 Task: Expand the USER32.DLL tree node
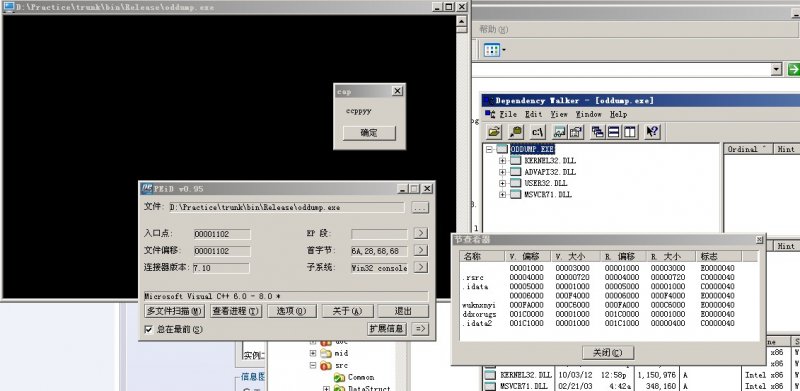[x=503, y=183]
